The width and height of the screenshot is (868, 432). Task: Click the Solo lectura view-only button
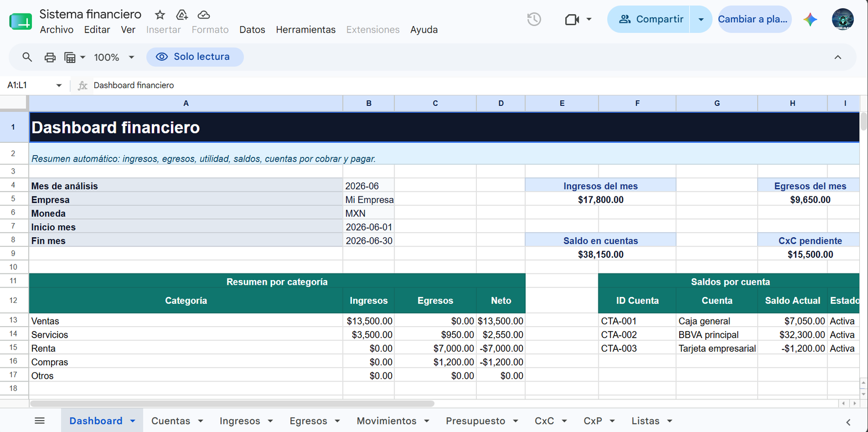pyautogui.click(x=195, y=57)
